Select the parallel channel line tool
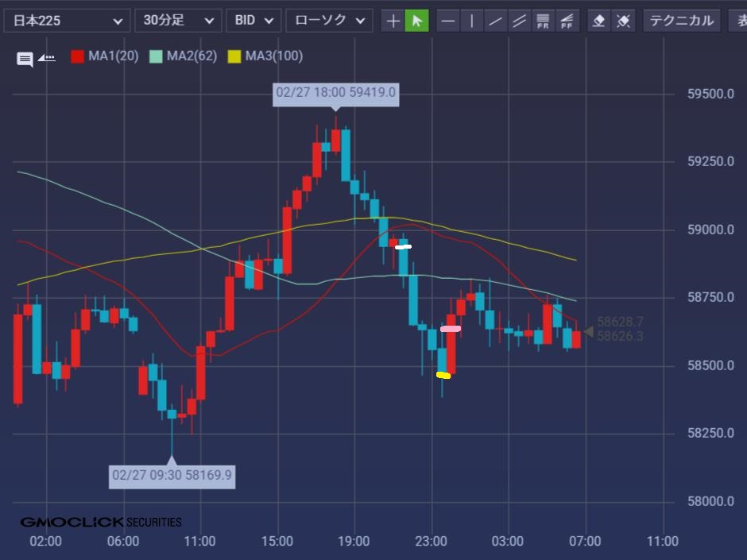Screen dimensions: 747x560 click(520, 21)
